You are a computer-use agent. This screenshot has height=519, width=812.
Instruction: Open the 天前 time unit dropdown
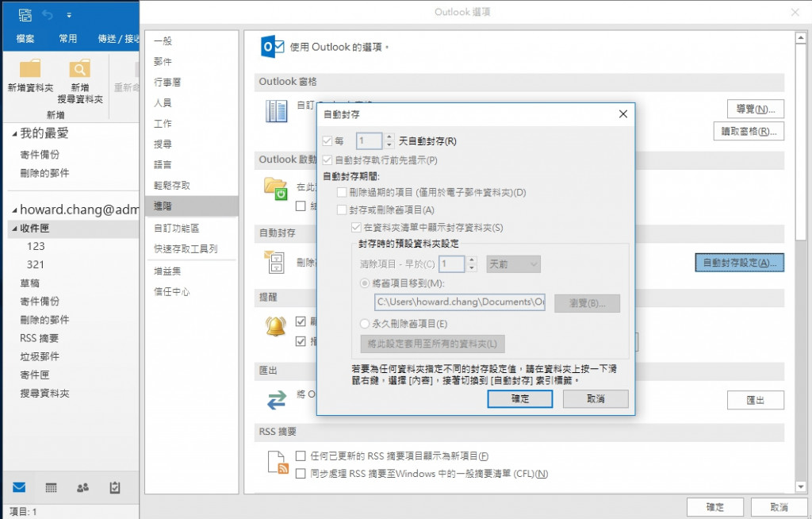click(x=513, y=264)
